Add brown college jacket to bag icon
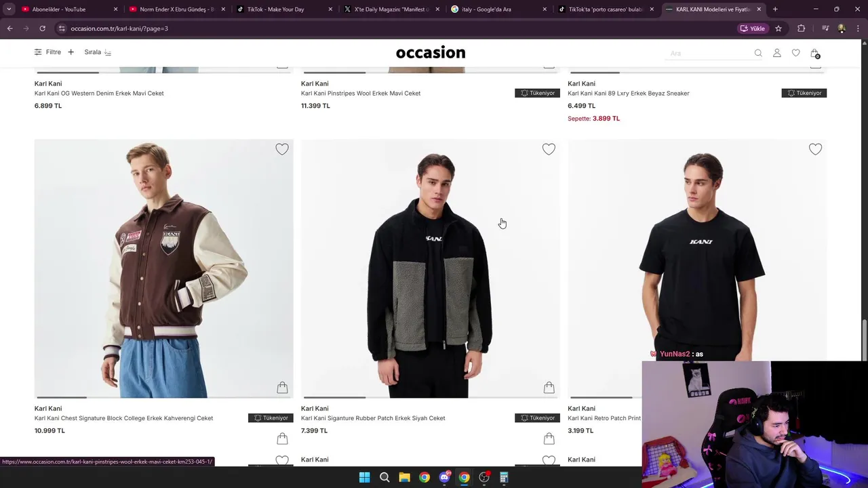868x488 pixels. click(x=282, y=388)
